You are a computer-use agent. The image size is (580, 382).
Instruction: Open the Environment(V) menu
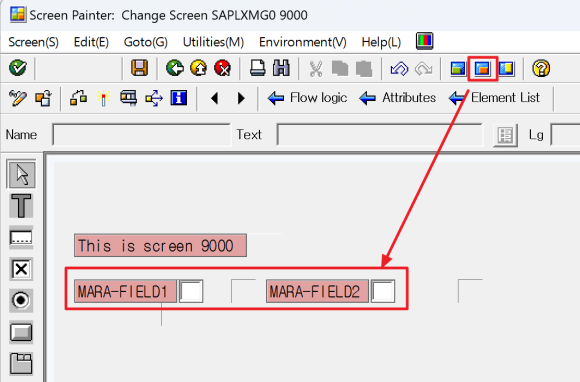point(303,42)
